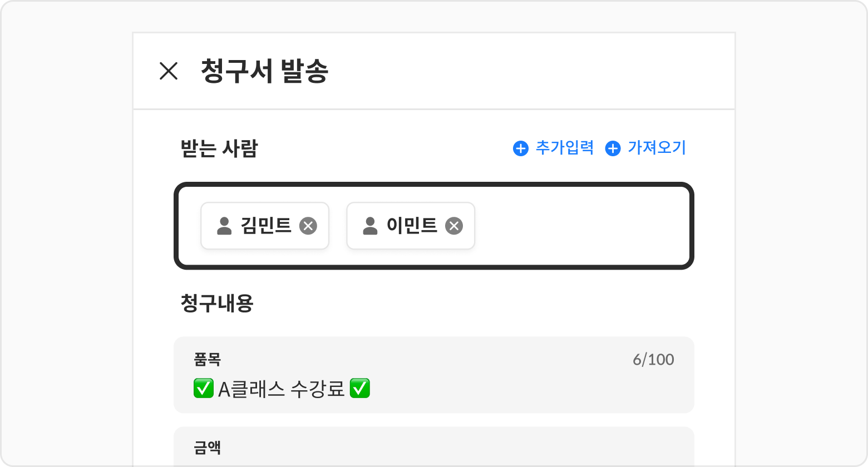Click the person icon on 김민트 chip

224,226
